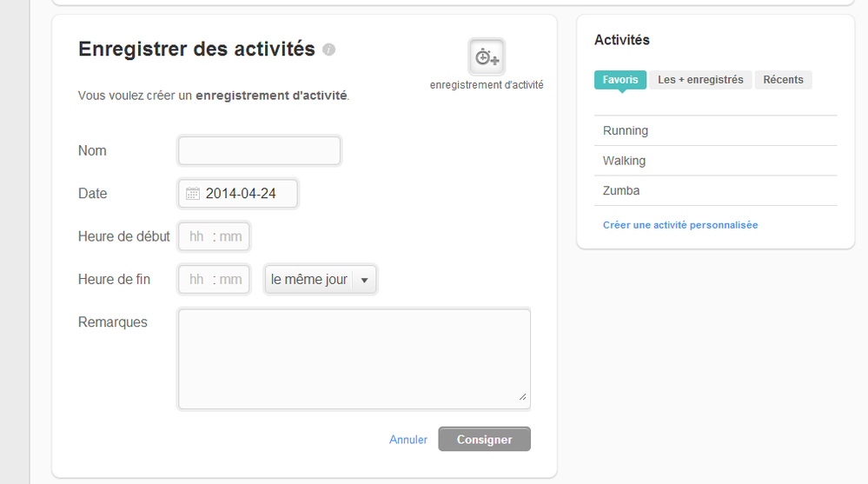This screenshot has width=868, height=484.
Task: Choose Zumba from favorite activities
Action: pyautogui.click(x=715, y=190)
